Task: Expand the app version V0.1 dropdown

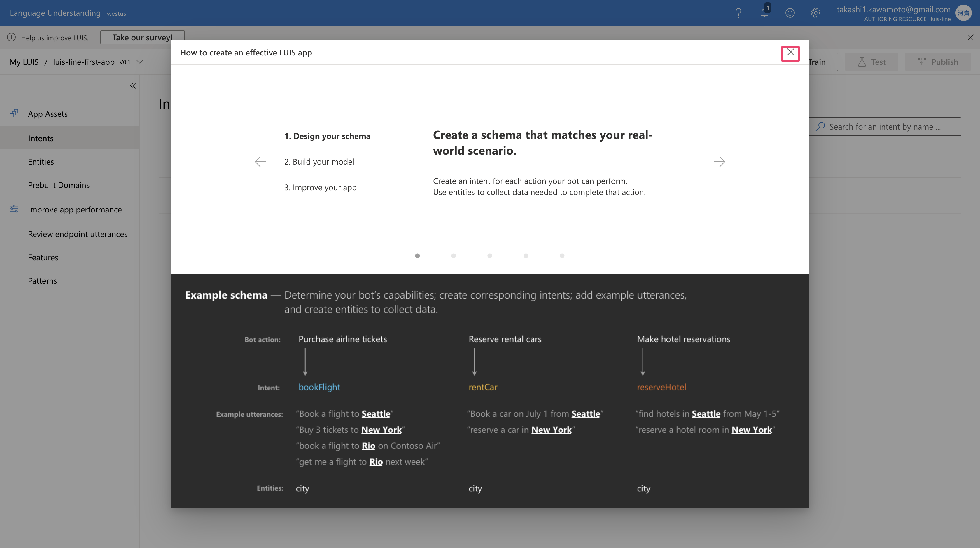Action: click(140, 62)
